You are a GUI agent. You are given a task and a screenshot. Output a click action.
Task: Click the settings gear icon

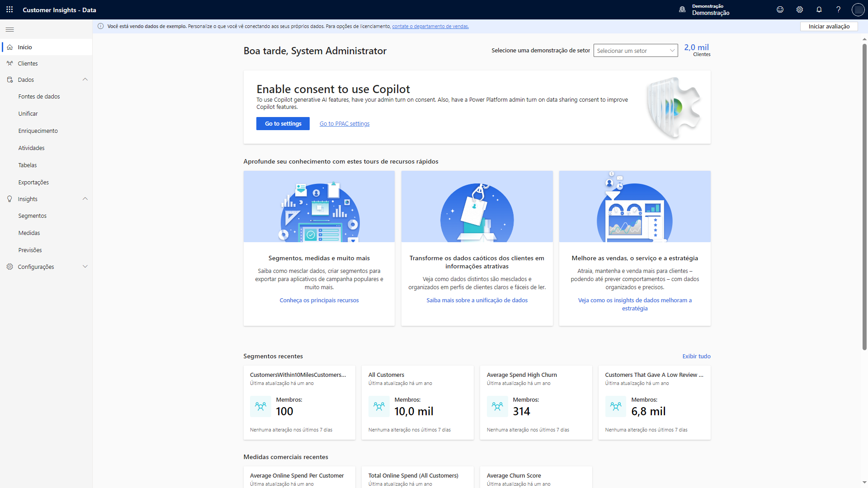coord(799,9)
